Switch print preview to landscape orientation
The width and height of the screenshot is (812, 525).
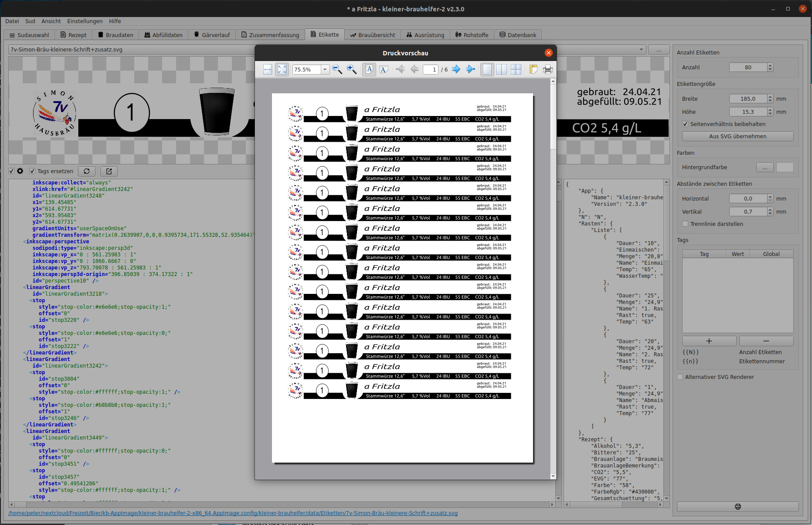[x=384, y=69]
